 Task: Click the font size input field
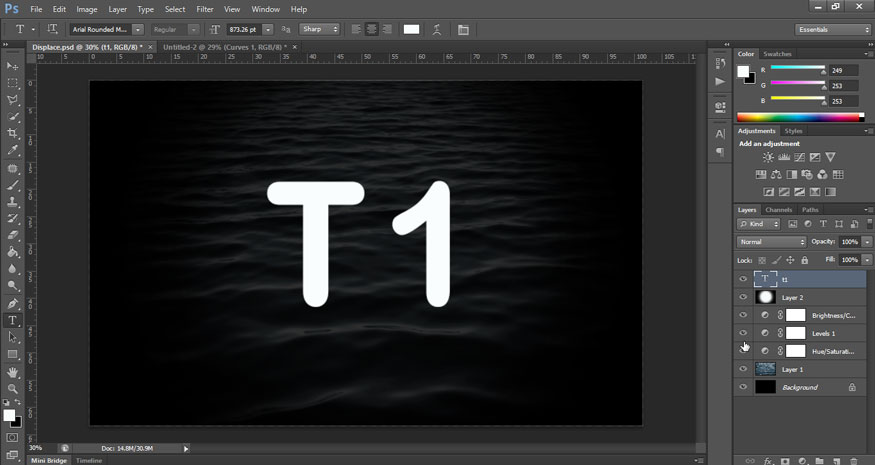point(245,30)
